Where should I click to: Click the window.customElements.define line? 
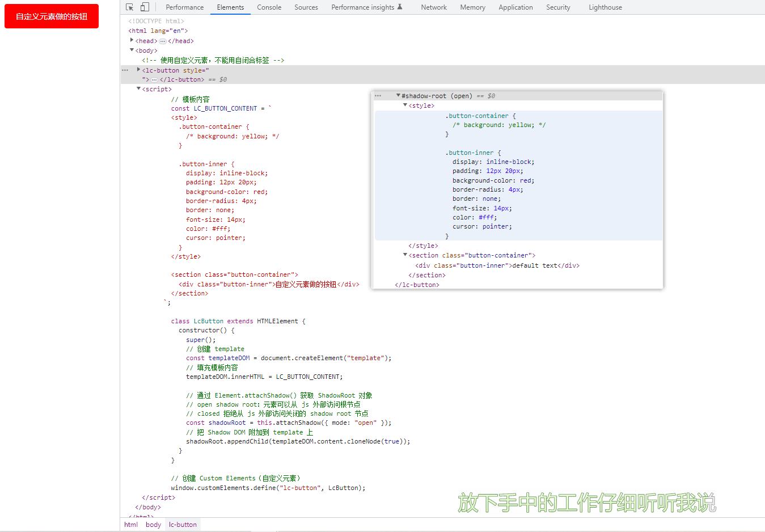click(268, 488)
